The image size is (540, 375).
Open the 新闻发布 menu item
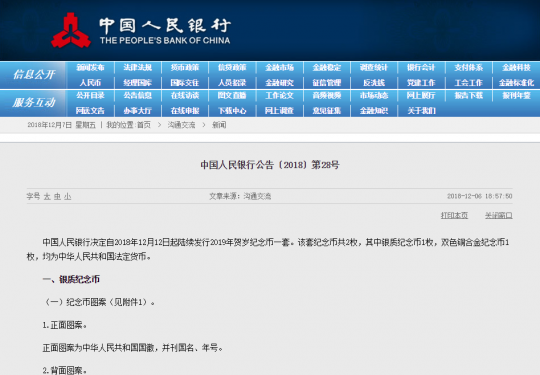(90, 67)
